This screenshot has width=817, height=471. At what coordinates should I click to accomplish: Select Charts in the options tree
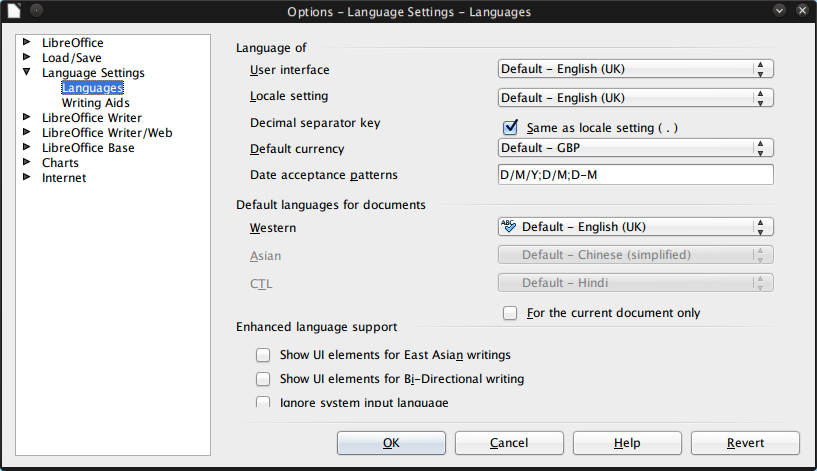point(60,163)
